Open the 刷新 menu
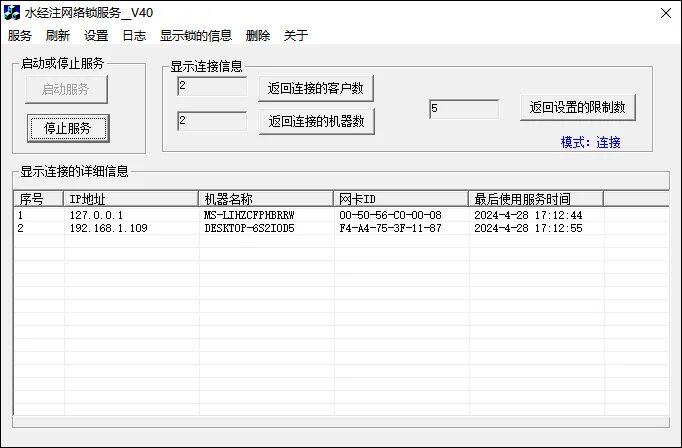Image resolution: width=682 pixels, height=448 pixels. point(58,36)
